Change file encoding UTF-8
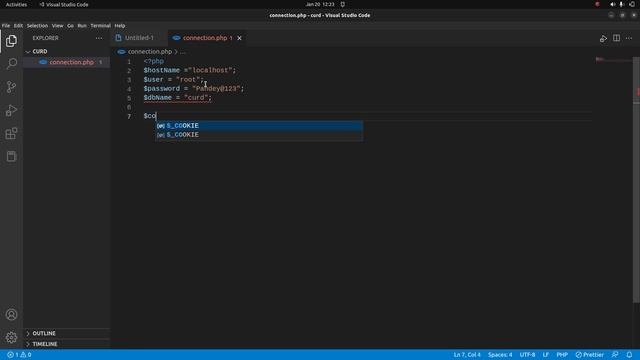 [527, 355]
